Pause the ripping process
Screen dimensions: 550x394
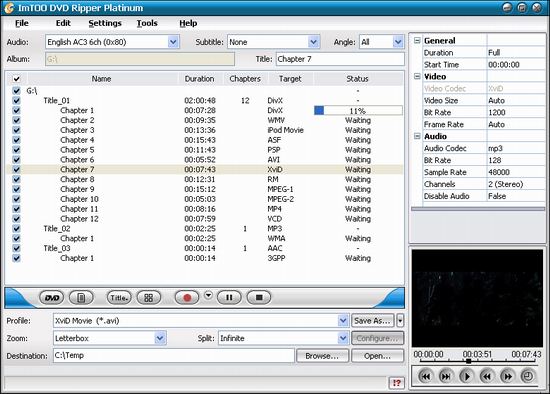(x=229, y=298)
